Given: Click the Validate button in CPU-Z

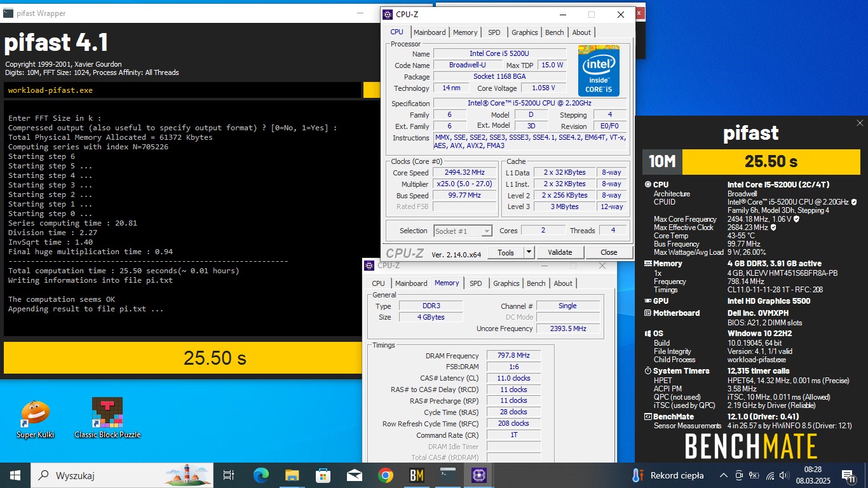Looking at the screenshot, I should [x=560, y=252].
